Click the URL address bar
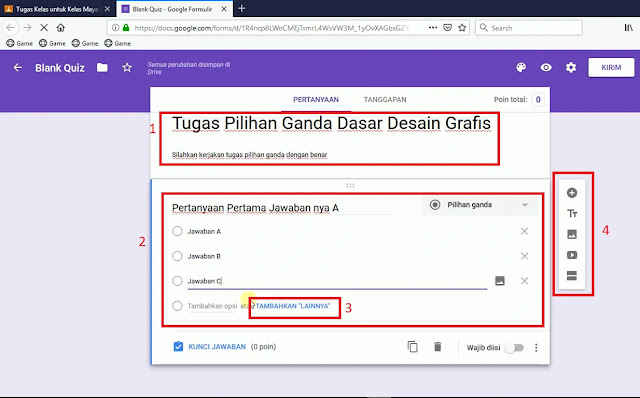 [x=271, y=28]
